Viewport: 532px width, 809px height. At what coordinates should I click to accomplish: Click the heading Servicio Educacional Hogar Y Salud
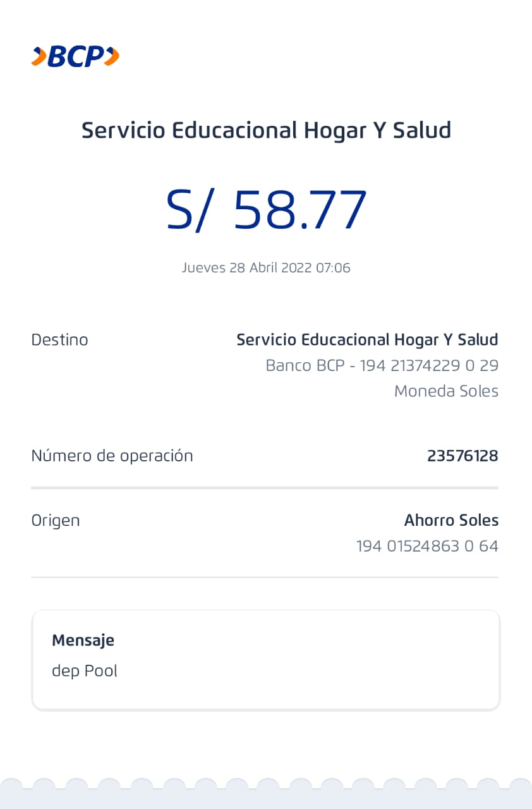coord(266,130)
